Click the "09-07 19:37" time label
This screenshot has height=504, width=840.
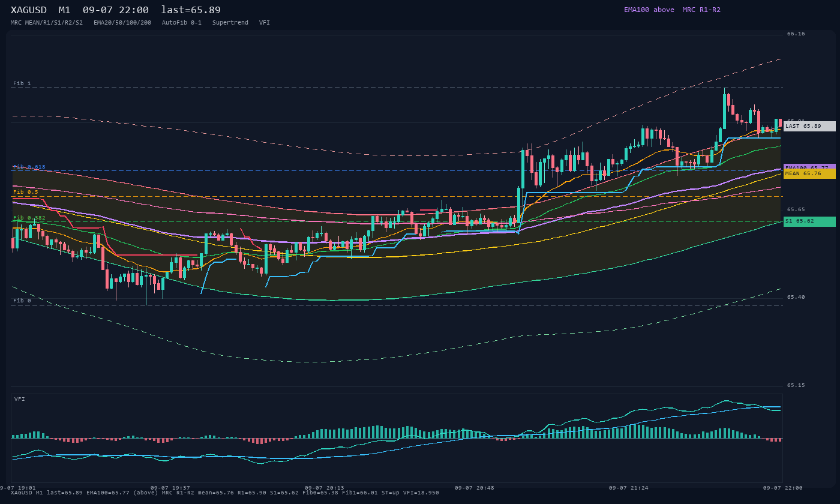tap(170, 488)
